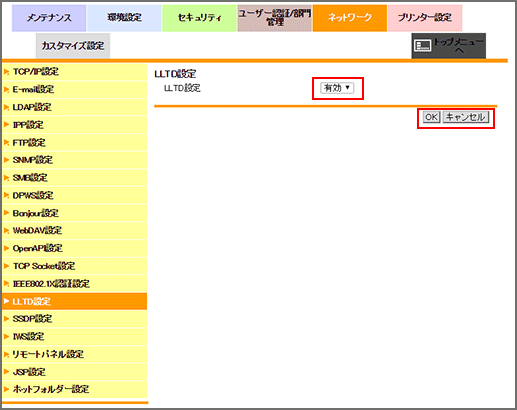Viewport: 517px width, 410px height.
Task: Go to FTP設定 in the sidebar
Action: pos(75,143)
